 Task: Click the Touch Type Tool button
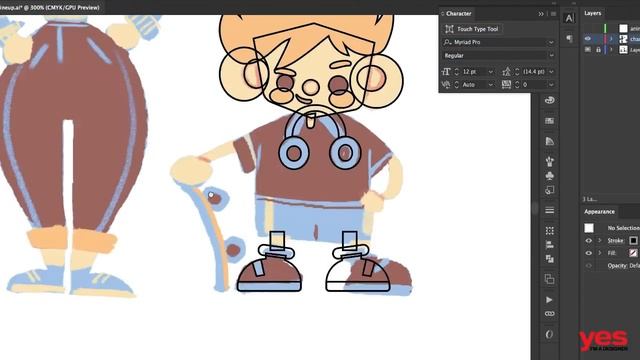(x=472, y=29)
